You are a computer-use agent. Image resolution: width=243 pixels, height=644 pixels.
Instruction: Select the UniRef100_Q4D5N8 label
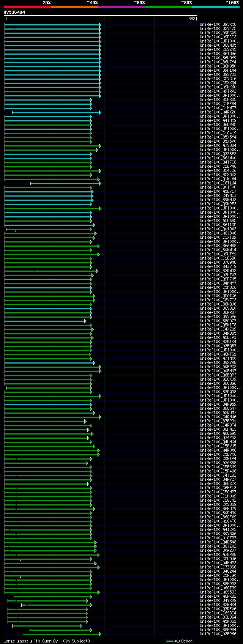click(x=218, y=542)
